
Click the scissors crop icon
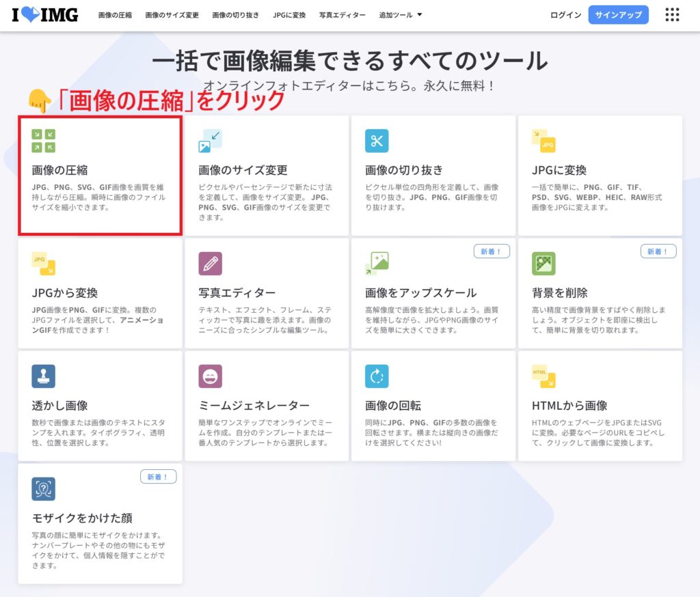point(377,141)
